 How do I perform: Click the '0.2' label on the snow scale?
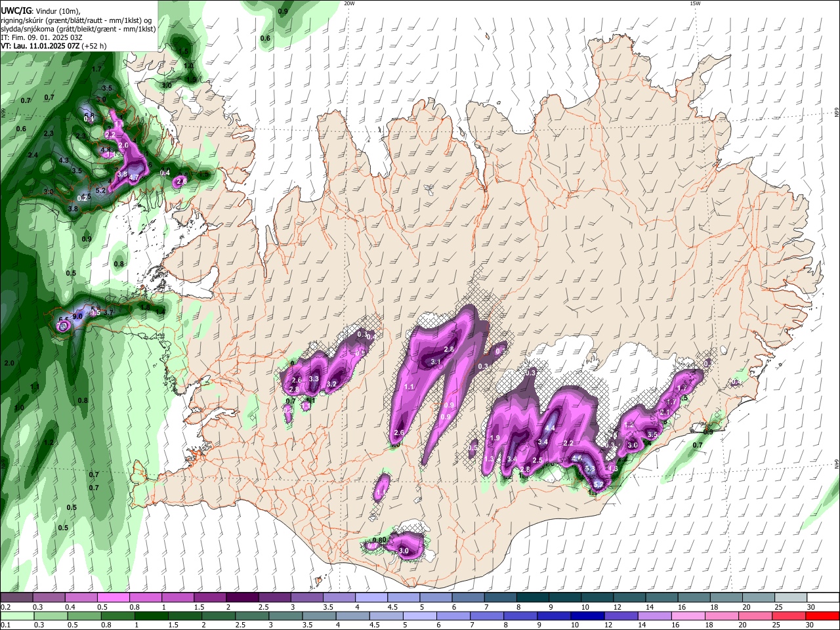coord(6,607)
